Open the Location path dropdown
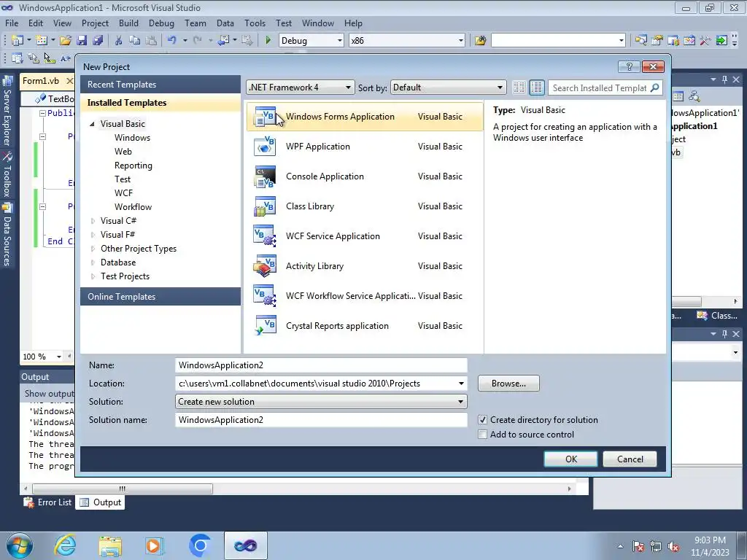This screenshot has height=560, width=747. coord(461,384)
